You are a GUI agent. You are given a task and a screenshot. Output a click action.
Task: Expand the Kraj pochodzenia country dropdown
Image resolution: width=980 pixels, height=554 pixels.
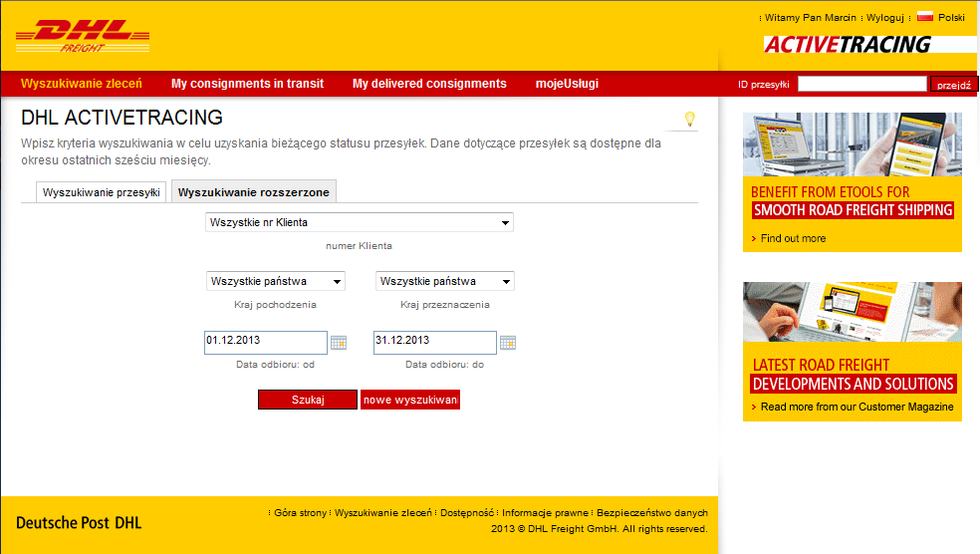point(276,281)
